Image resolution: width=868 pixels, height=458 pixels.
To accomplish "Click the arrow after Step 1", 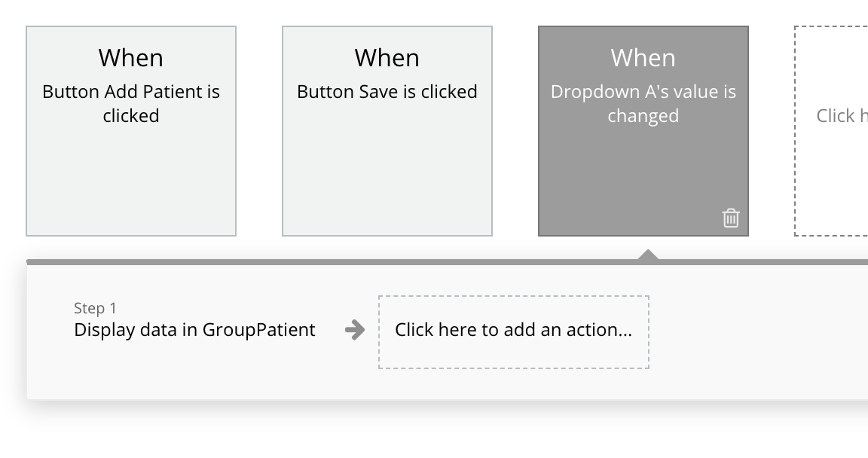I will [x=354, y=330].
